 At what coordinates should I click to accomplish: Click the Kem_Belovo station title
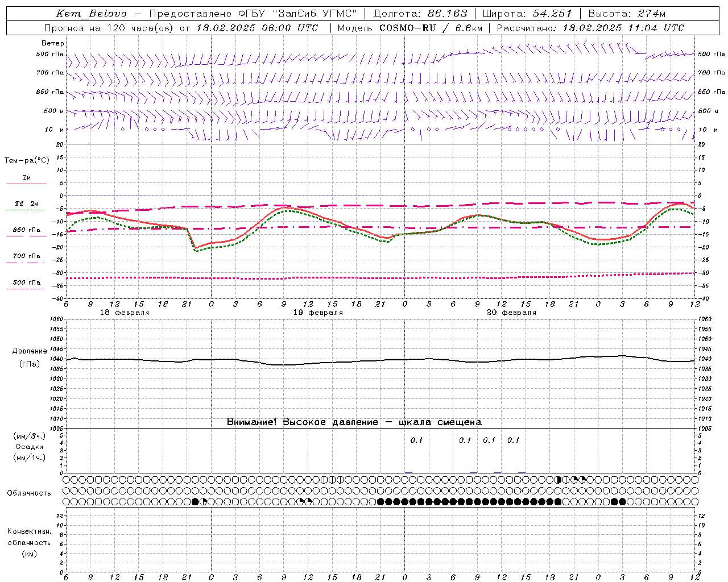click(x=92, y=14)
